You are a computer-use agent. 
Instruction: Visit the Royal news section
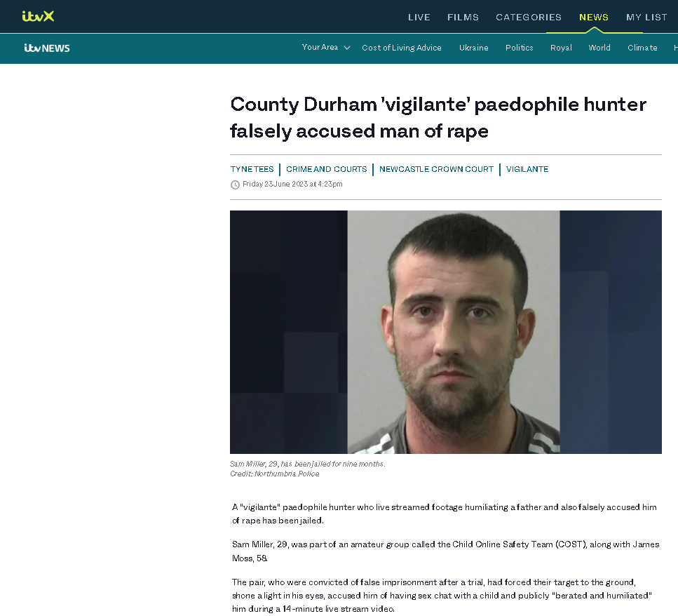click(561, 48)
